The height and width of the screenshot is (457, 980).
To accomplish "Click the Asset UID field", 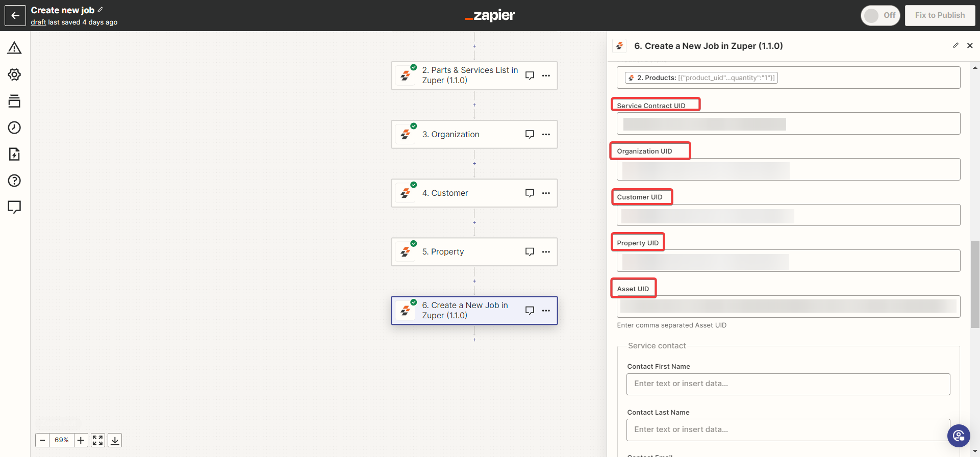I will pos(788,307).
